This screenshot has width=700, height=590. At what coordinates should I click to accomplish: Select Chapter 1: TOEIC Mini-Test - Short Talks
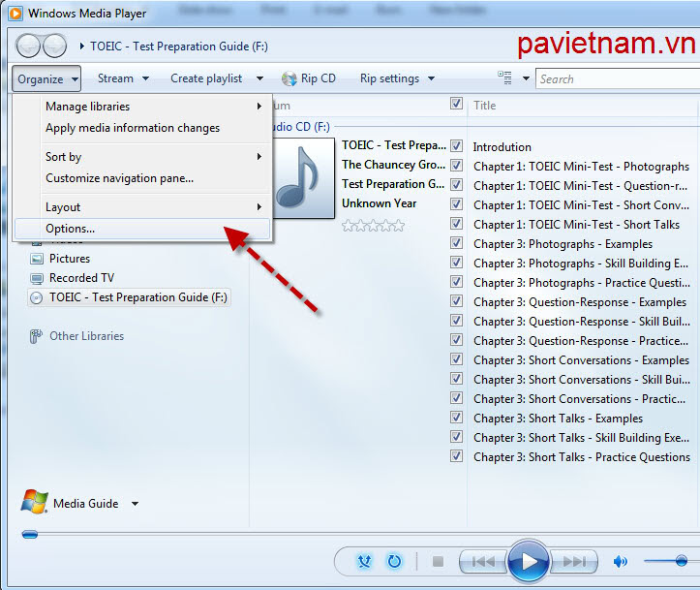(576, 225)
